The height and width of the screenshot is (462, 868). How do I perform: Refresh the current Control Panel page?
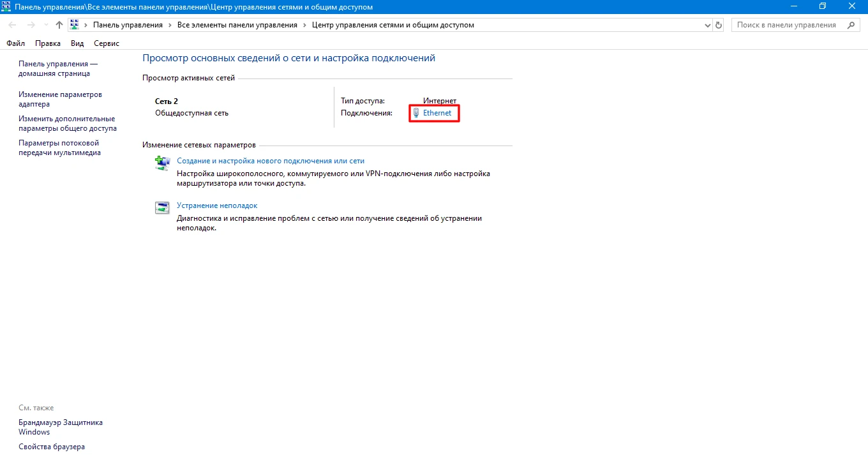point(719,25)
